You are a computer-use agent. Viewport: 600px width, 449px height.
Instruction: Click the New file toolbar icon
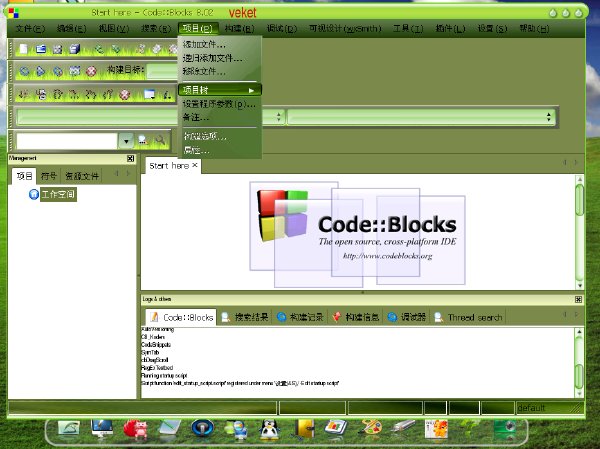(x=24, y=49)
